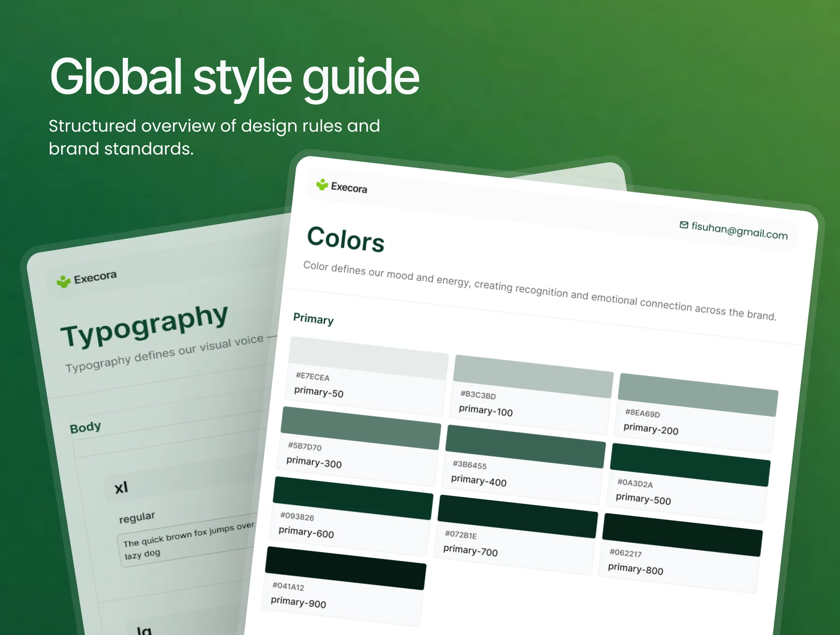Pick the primary-500 color swatch

tap(690, 465)
